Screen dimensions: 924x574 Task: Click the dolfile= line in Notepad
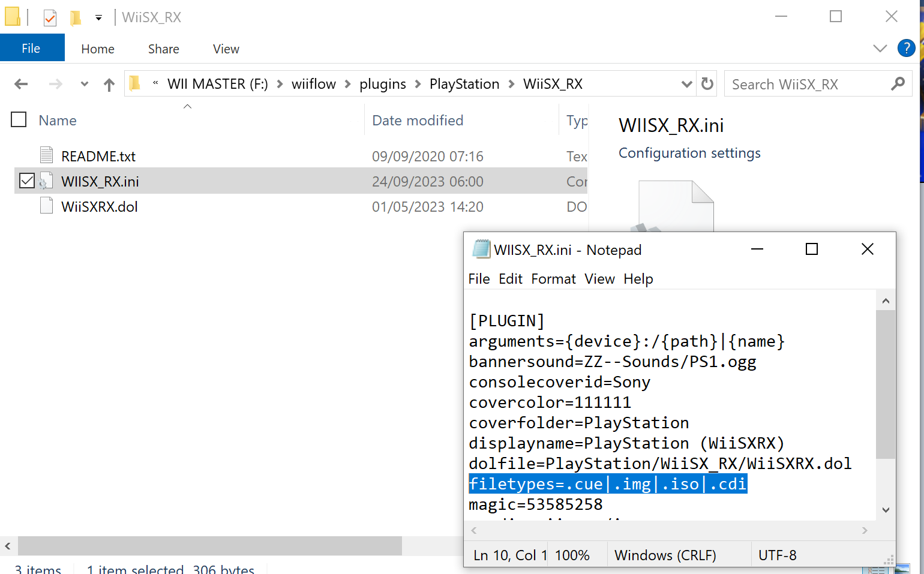[660, 464]
